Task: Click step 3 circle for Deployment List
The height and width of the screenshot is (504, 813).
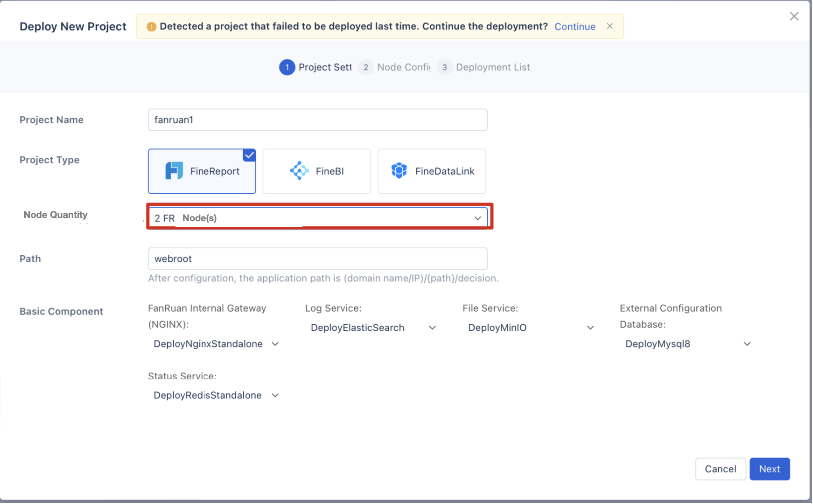Action: (444, 67)
